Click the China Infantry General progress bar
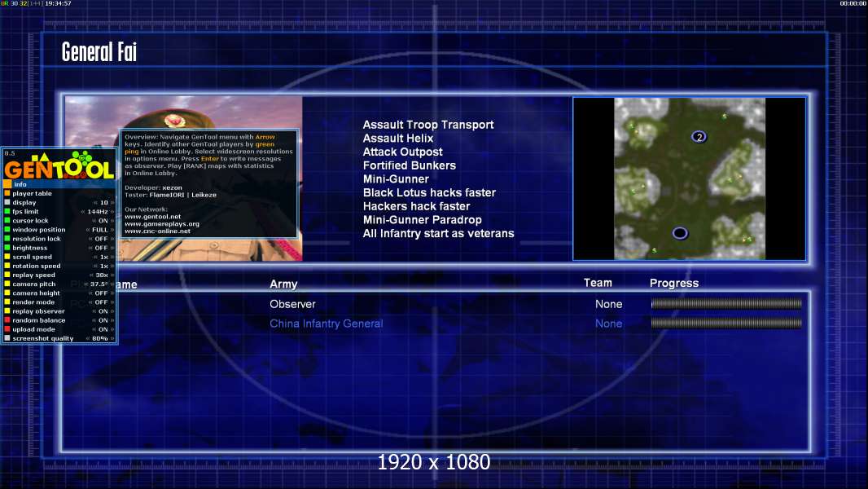868x489 pixels. tap(726, 323)
